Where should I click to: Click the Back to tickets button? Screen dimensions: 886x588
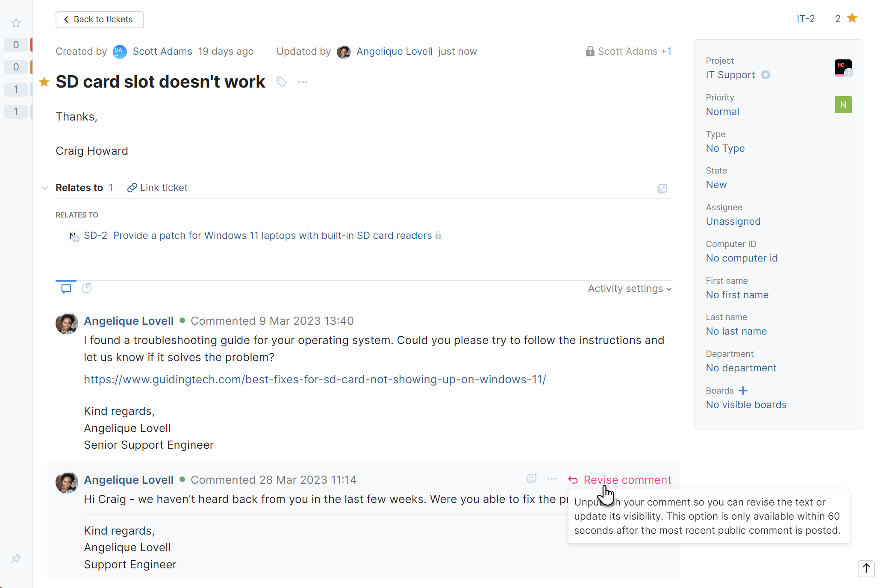100,20
